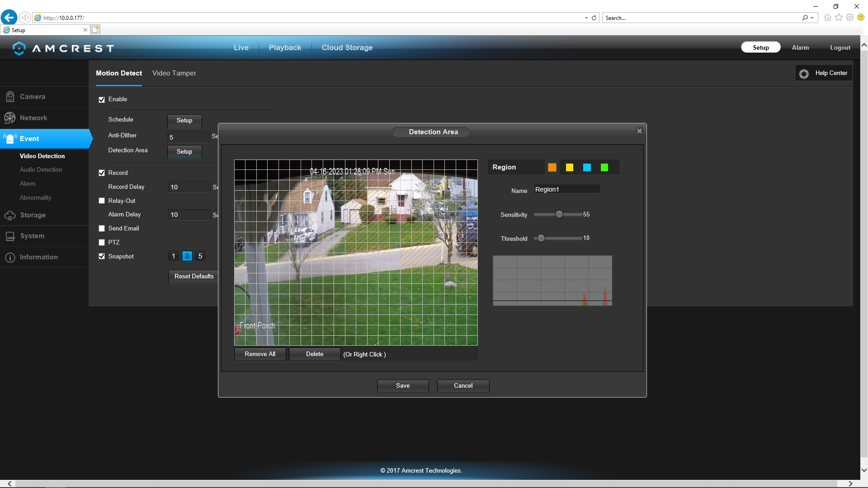Click Remove All regions button
Screen dimensions: 868x488
260,354
